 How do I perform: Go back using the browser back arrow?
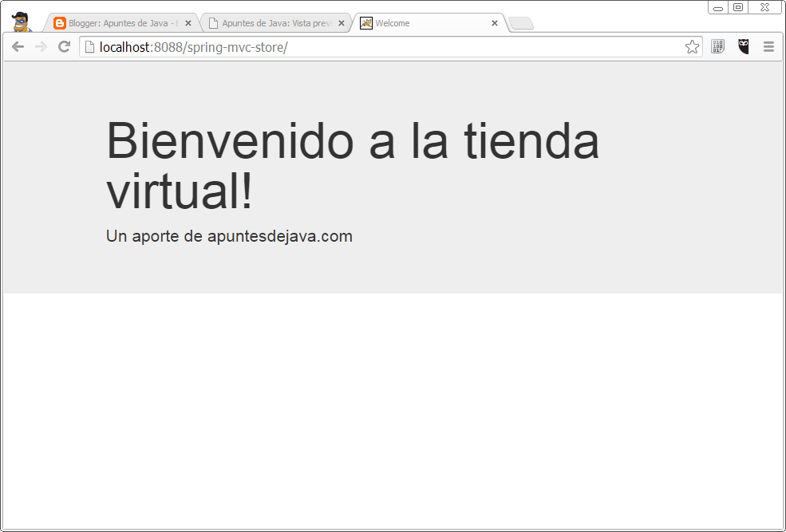pos(18,46)
